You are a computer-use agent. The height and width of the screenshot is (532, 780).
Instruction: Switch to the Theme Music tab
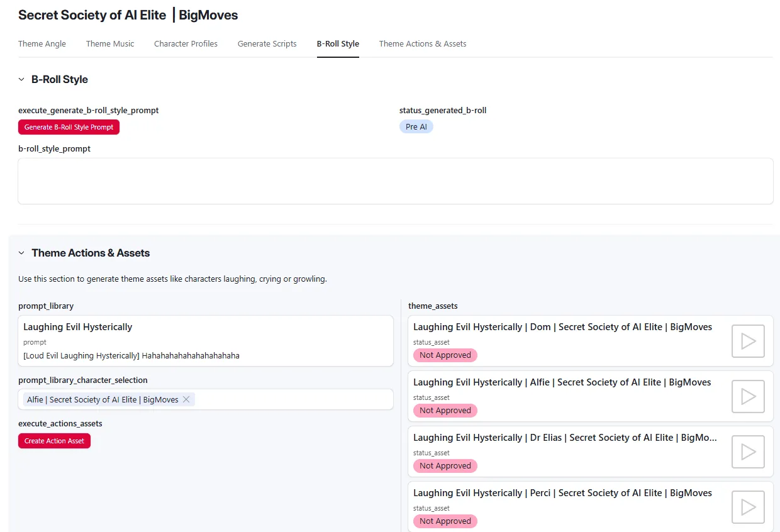tap(110, 44)
